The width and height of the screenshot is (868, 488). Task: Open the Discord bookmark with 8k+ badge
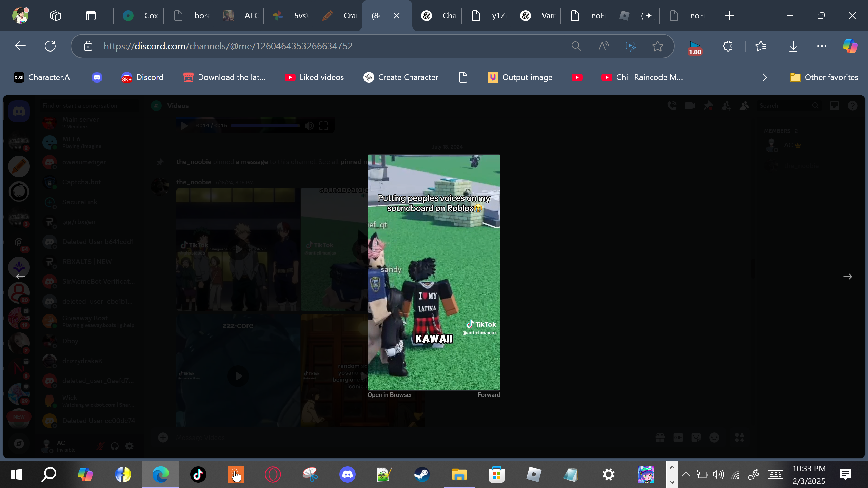click(142, 77)
